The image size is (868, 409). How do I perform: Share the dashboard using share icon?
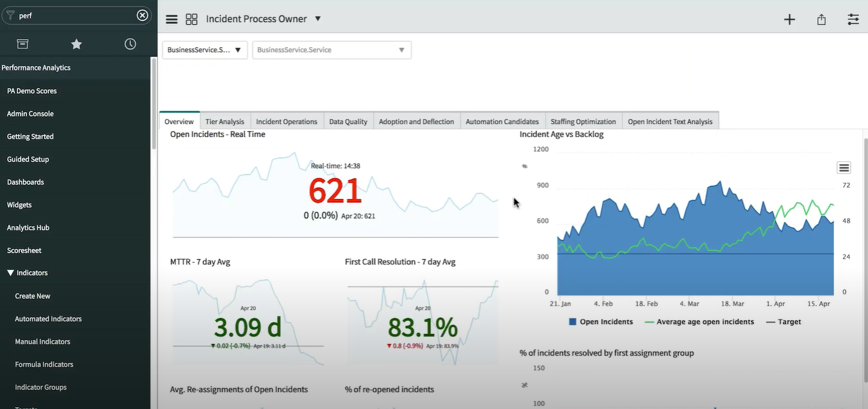click(x=821, y=19)
